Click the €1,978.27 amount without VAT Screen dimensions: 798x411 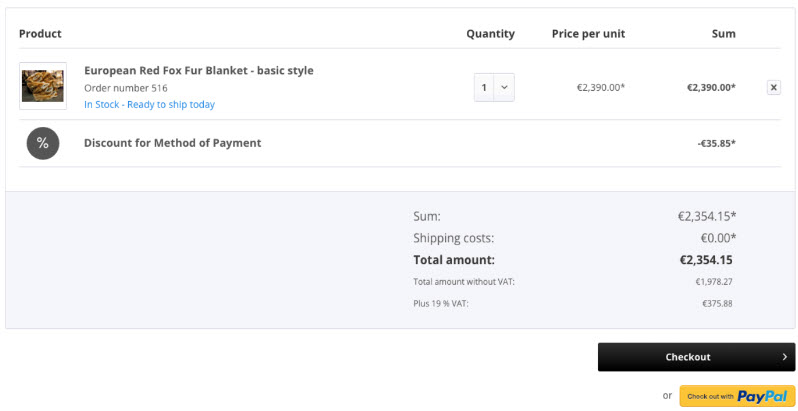click(714, 282)
